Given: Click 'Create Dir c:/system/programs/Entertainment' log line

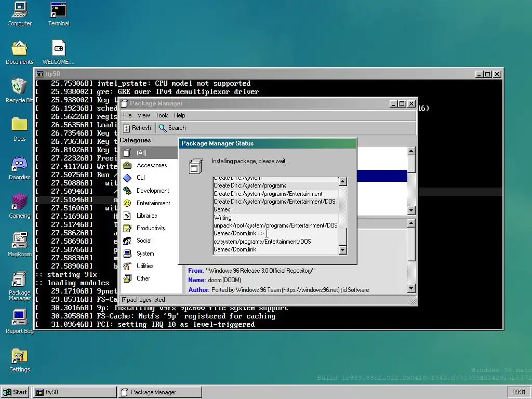Looking at the screenshot, I should click(275, 194).
